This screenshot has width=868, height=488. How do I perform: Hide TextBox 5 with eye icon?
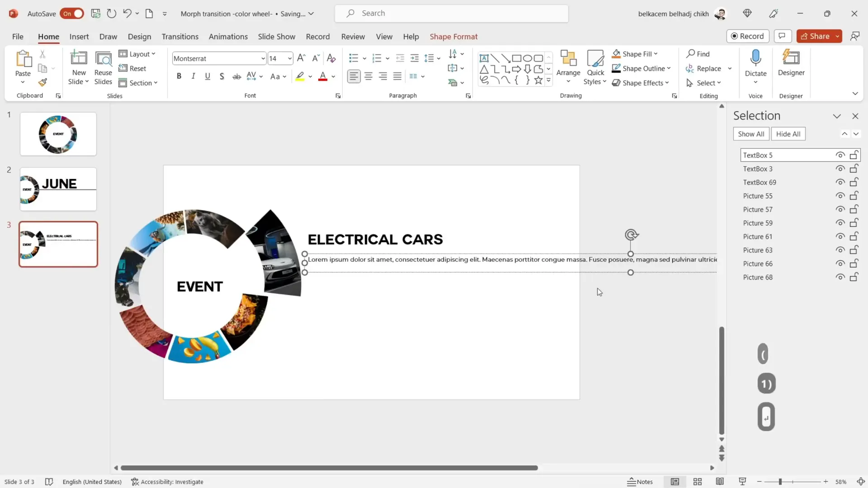point(840,155)
